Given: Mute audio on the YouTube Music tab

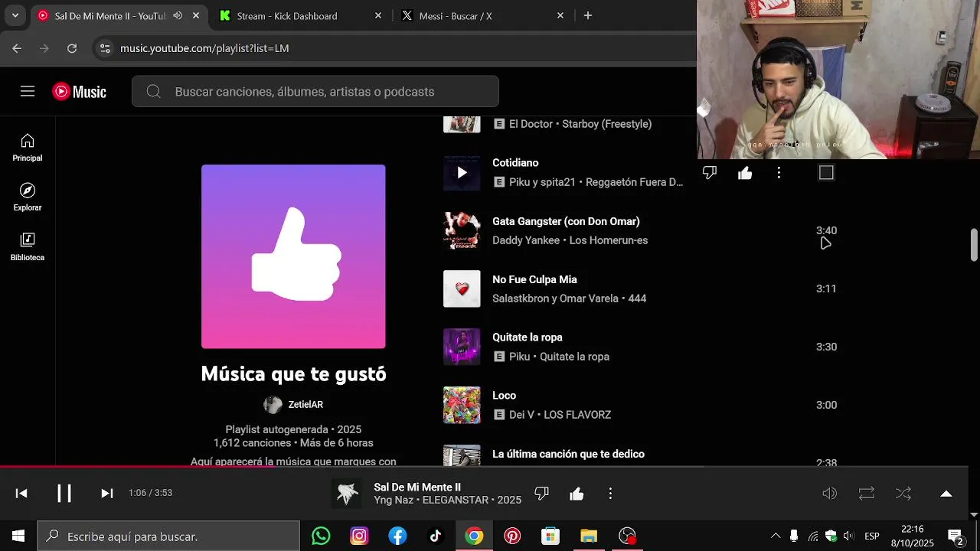Looking at the screenshot, I should point(178,15).
